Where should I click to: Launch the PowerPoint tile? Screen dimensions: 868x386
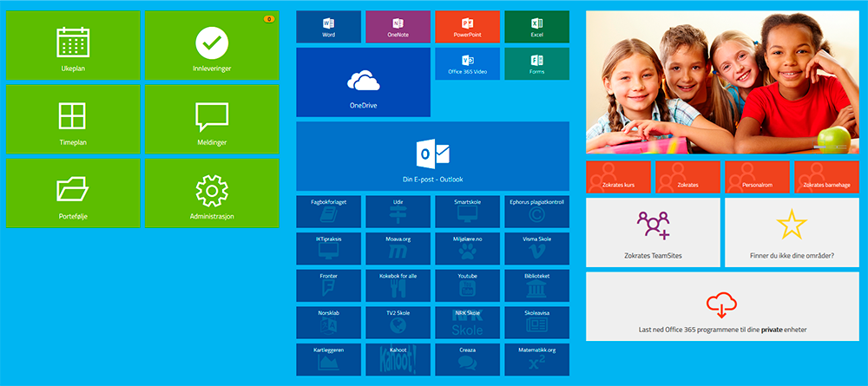point(467,27)
